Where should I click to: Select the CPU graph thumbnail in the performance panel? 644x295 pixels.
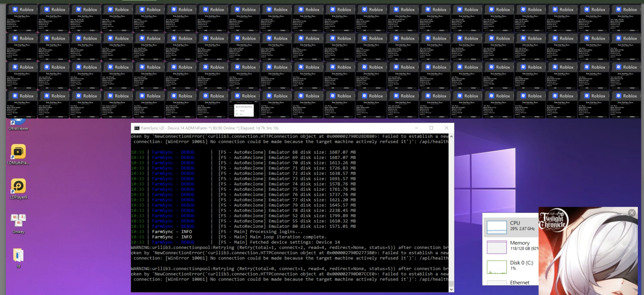pyautogui.click(x=497, y=227)
